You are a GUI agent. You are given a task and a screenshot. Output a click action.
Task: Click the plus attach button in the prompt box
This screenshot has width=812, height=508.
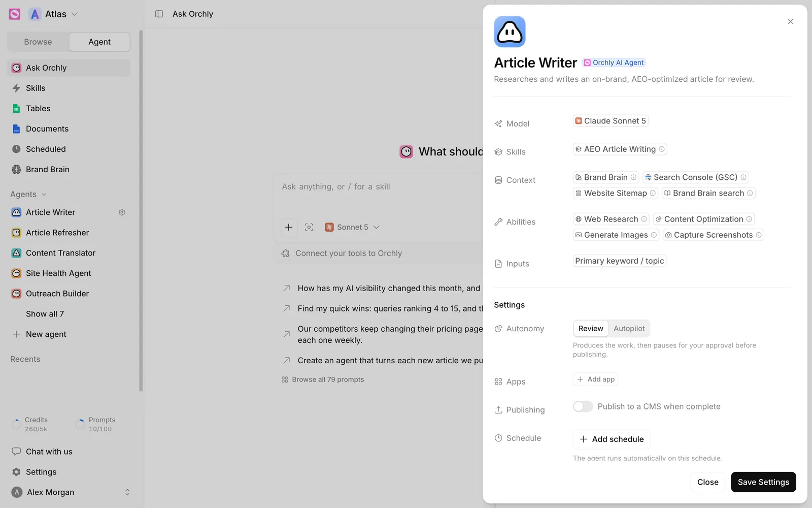coord(289,227)
